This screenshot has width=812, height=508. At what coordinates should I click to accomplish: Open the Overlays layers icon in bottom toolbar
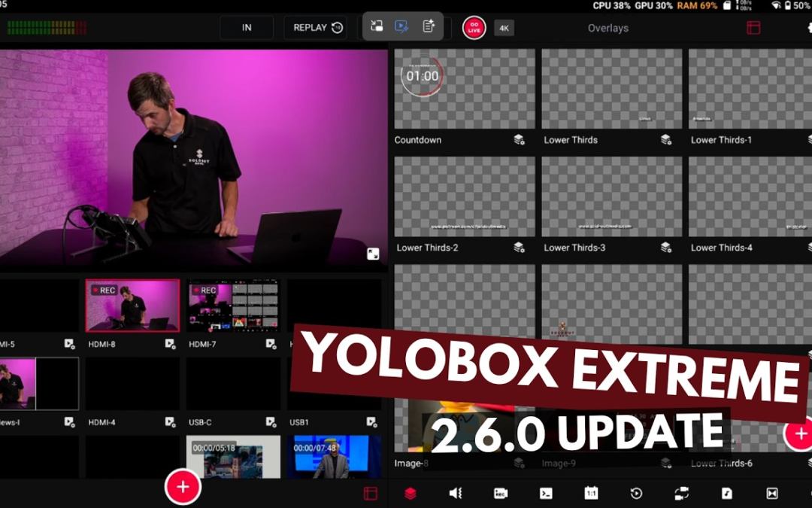[x=411, y=494]
